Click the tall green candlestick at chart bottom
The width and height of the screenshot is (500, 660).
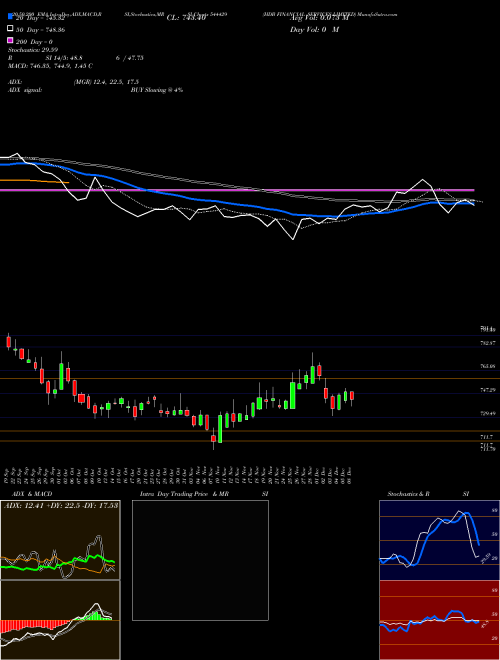220,429
